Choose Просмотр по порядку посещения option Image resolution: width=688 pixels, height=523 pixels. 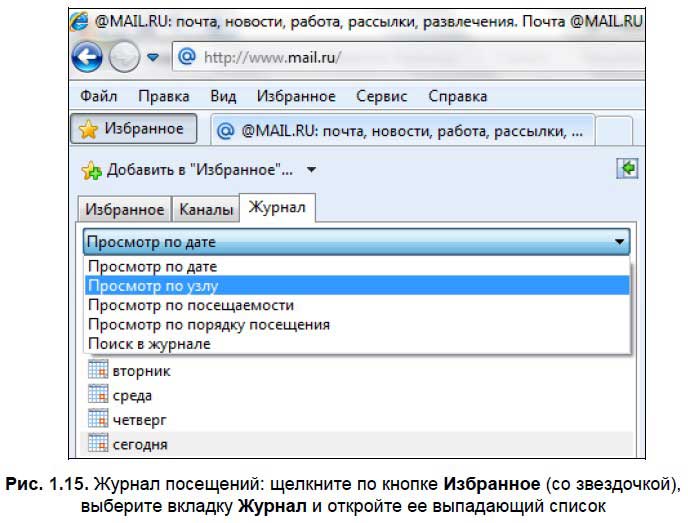[x=357, y=324]
